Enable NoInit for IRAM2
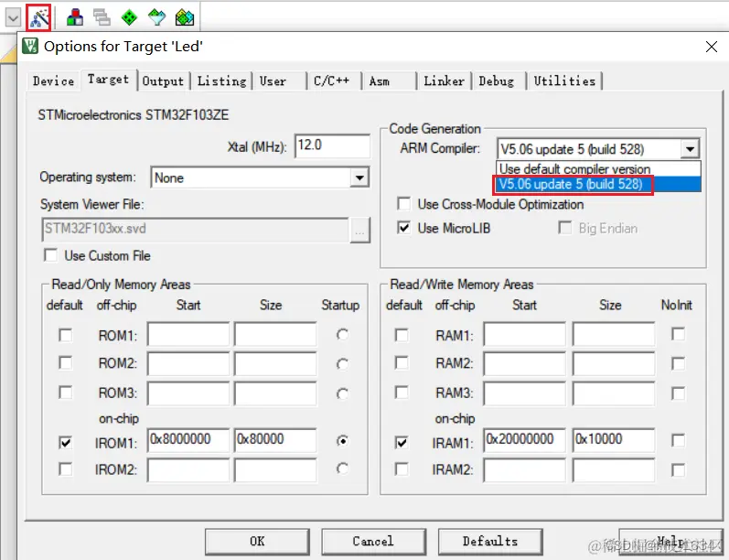The width and height of the screenshot is (729, 560). pyautogui.click(x=679, y=469)
